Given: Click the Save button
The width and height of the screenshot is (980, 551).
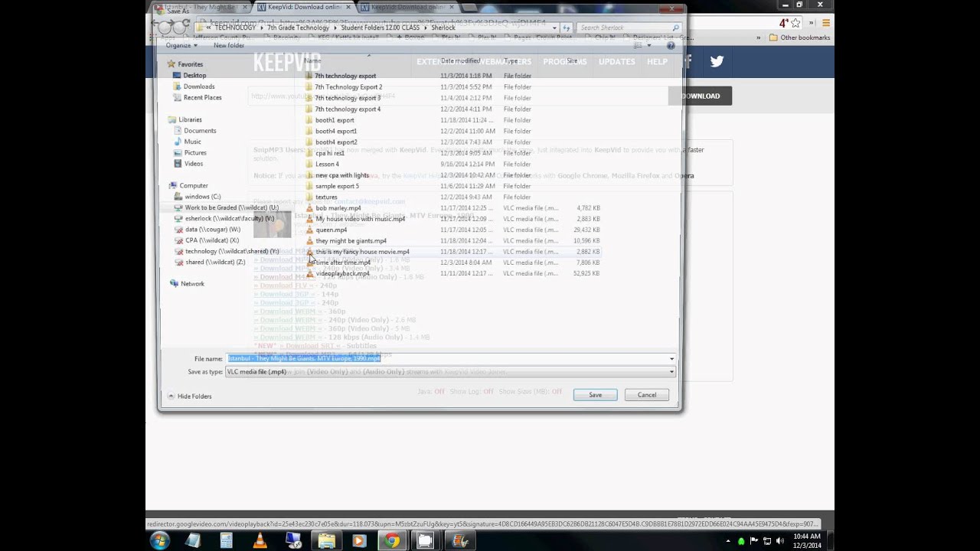Looking at the screenshot, I should coord(595,395).
